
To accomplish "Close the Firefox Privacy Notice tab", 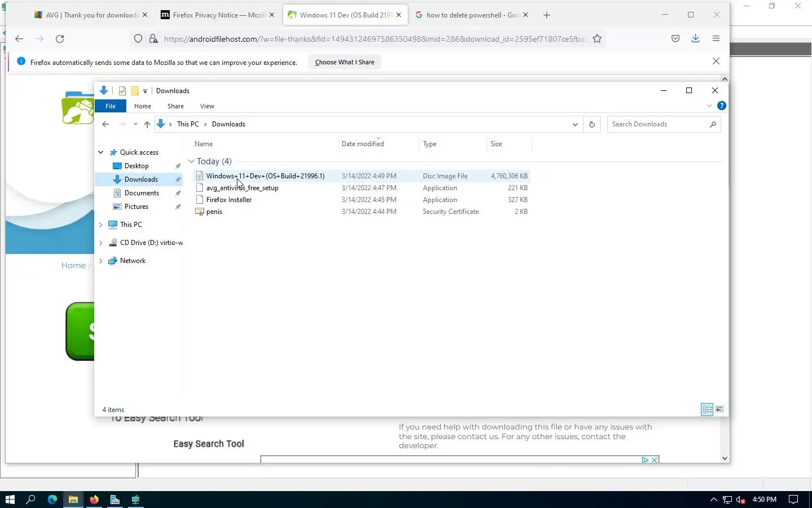I will click(x=272, y=15).
